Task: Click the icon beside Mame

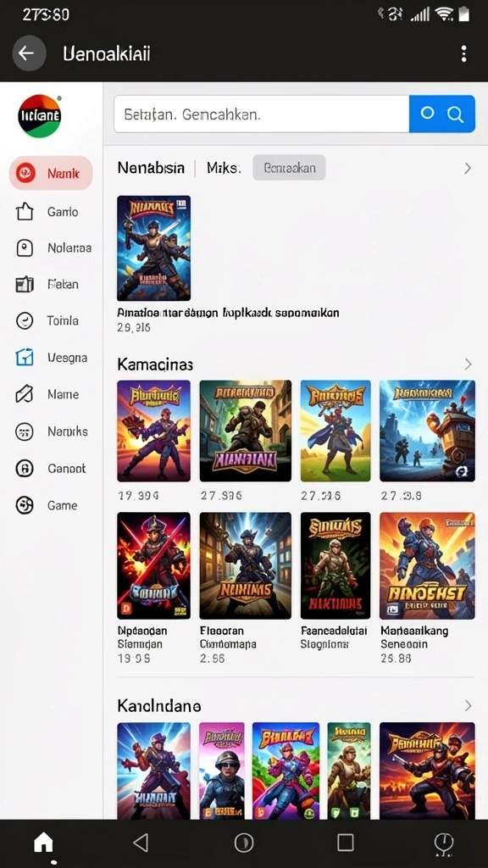Action: [x=25, y=395]
